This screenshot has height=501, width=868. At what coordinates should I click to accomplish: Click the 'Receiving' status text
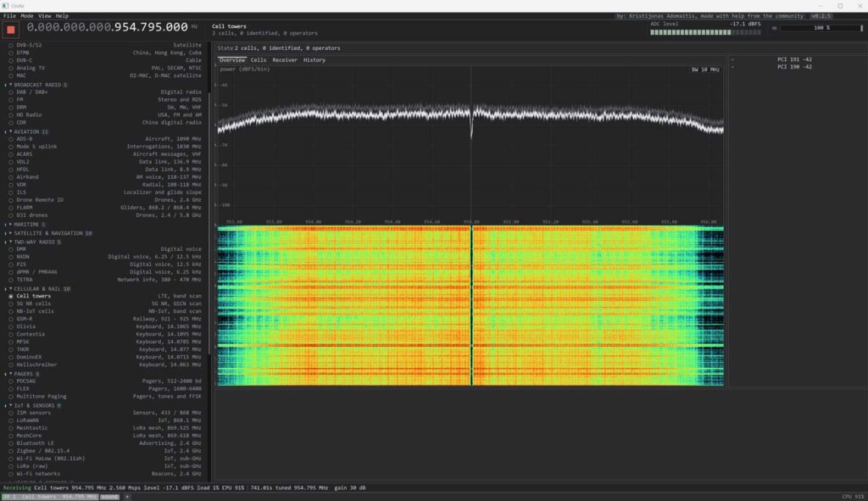pyautogui.click(x=17, y=487)
